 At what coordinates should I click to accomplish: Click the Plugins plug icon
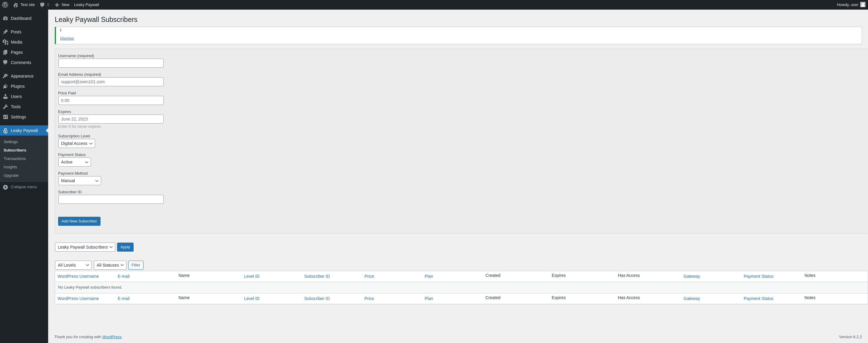(x=5, y=86)
